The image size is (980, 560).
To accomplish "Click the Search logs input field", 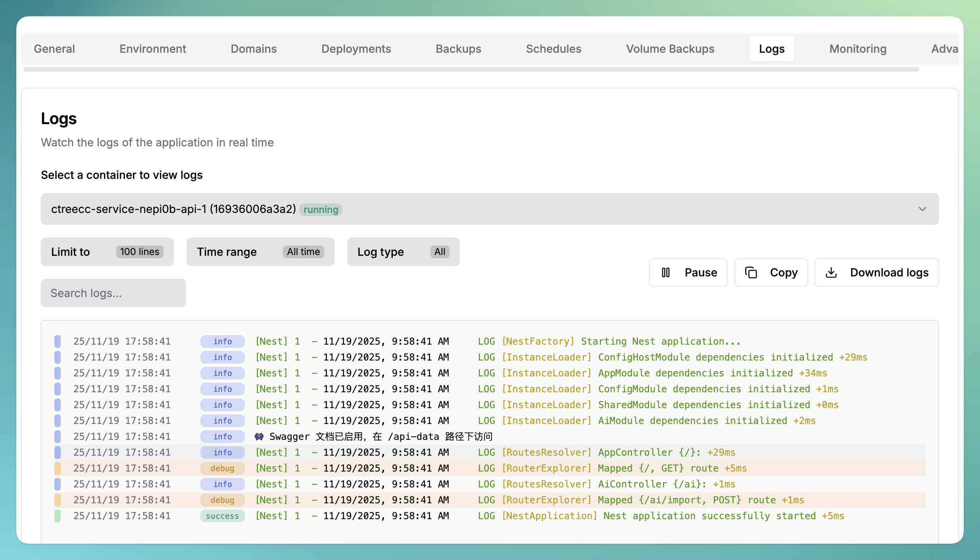I will [113, 293].
